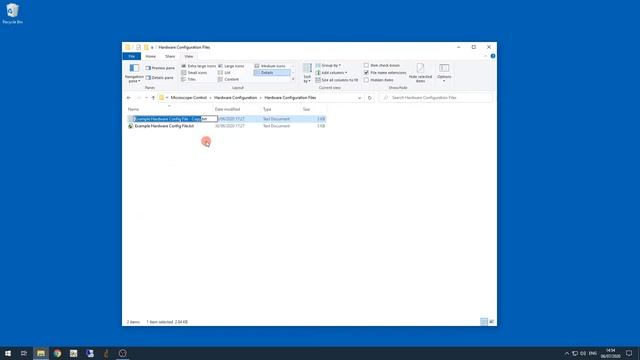Sort by Date modified column header
Screen dimensions: 640x360
click(227, 109)
